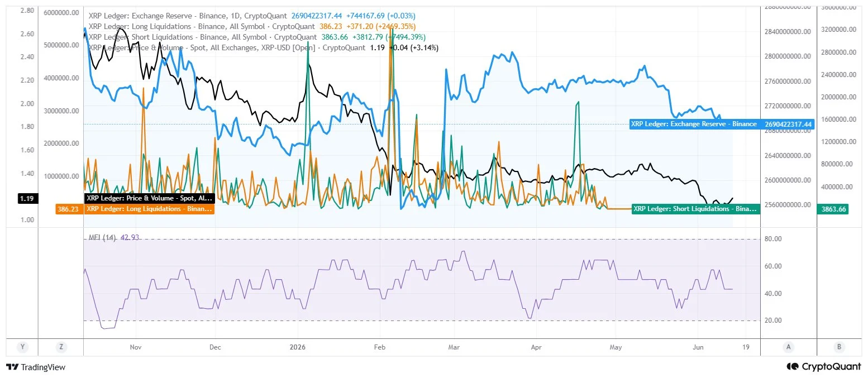Click the 3200000.00 right scale value
The width and height of the screenshot is (868, 378).
click(838, 30)
